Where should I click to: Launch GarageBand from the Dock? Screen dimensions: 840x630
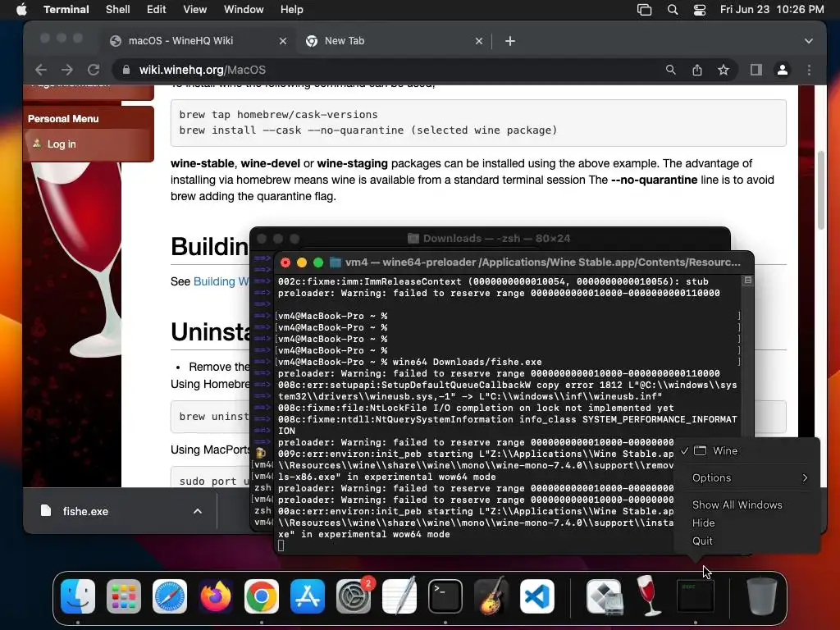coord(491,596)
